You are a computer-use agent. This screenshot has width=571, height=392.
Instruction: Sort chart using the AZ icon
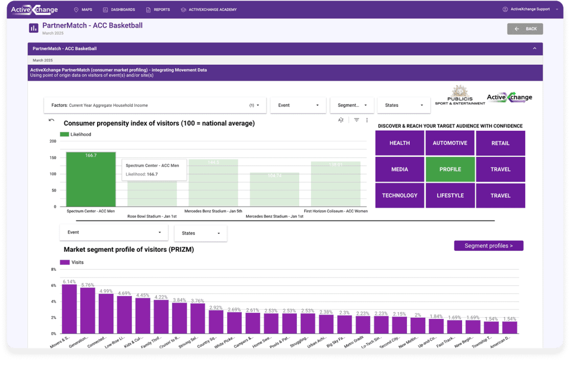[x=340, y=120]
